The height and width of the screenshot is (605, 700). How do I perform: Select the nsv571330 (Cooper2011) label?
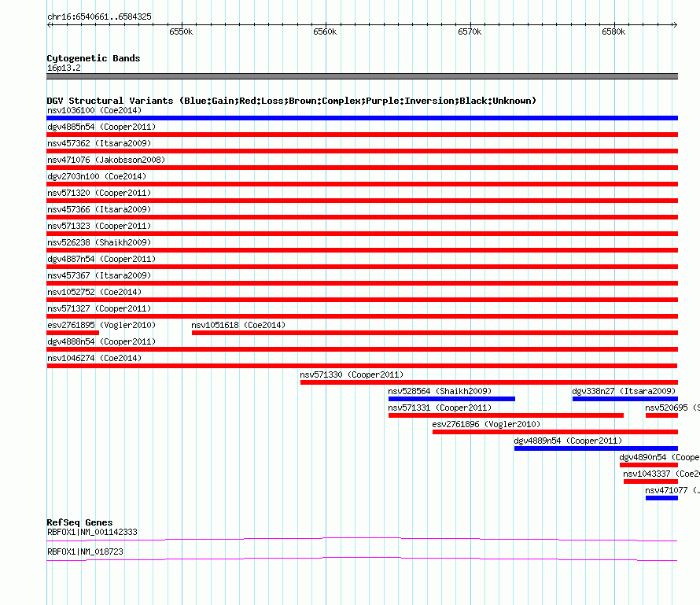coord(352,374)
